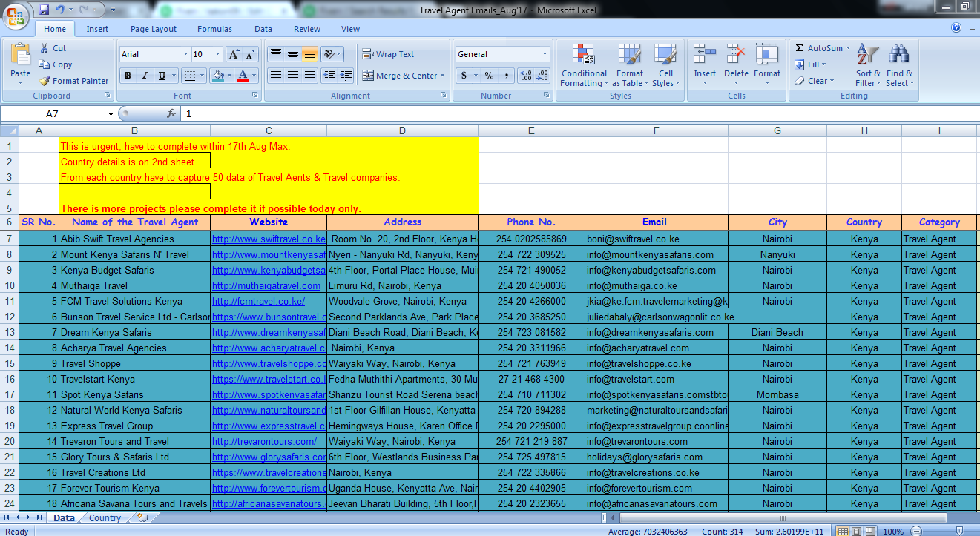Expand the Name Box dropdown for A7
This screenshot has height=536, width=980.
(x=111, y=114)
